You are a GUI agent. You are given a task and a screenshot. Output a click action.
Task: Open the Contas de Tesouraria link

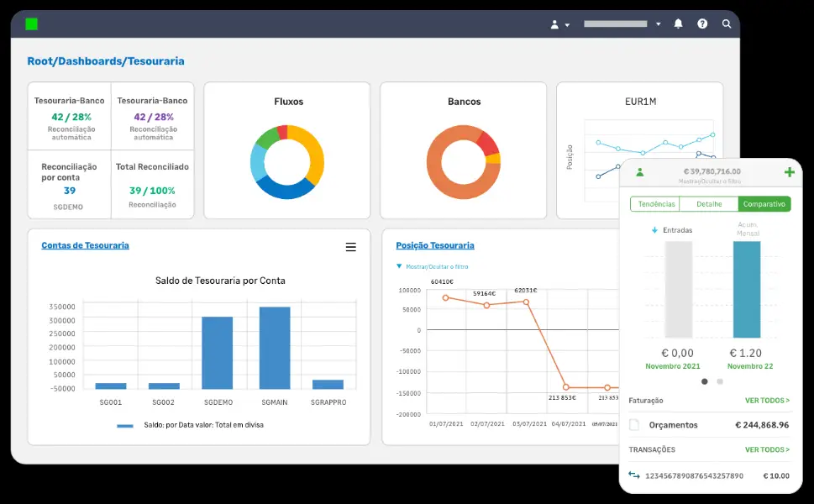coord(85,245)
